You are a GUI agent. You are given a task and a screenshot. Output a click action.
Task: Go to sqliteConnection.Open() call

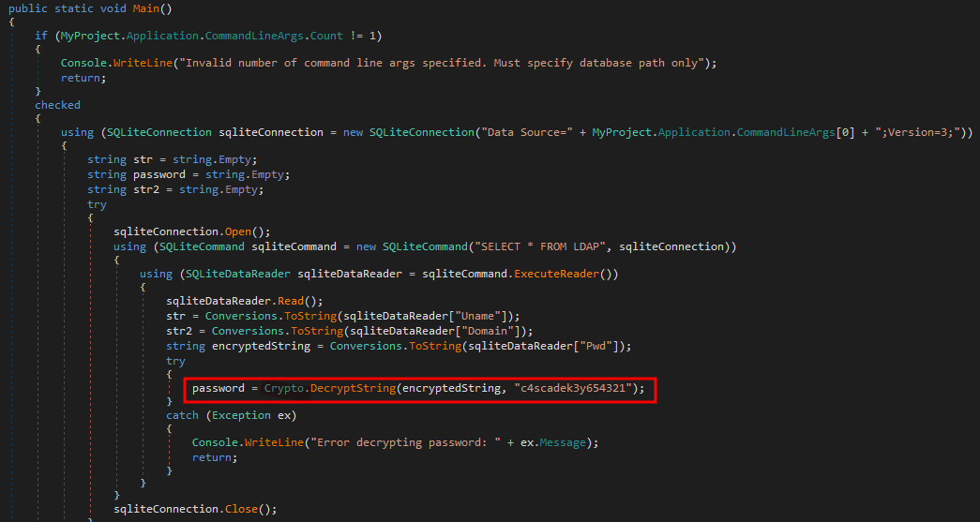pos(192,231)
